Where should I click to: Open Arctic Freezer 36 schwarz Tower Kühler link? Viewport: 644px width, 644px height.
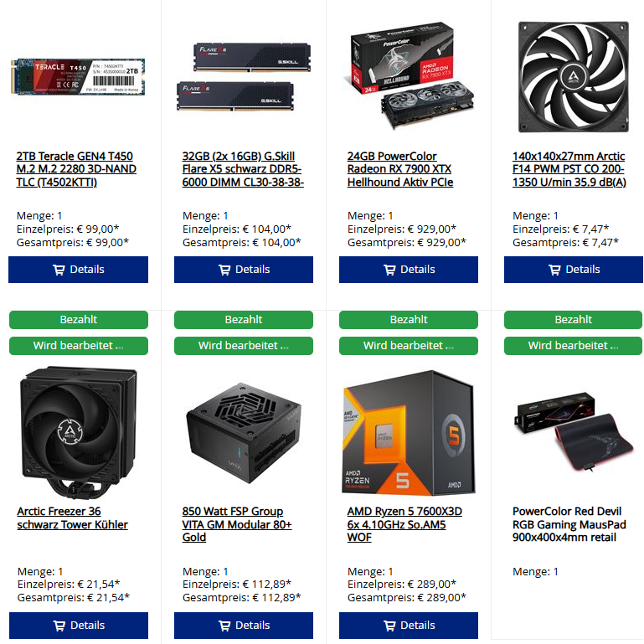tap(72, 518)
